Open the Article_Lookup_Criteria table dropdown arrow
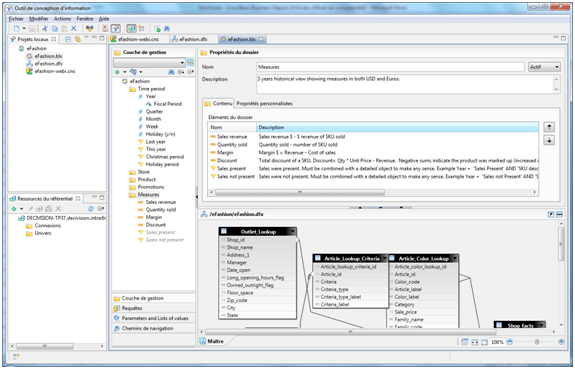 pos(384,258)
